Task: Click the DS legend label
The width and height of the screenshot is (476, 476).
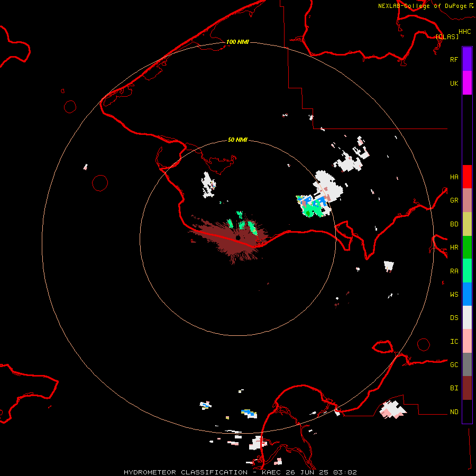Action: pos(454,317)
